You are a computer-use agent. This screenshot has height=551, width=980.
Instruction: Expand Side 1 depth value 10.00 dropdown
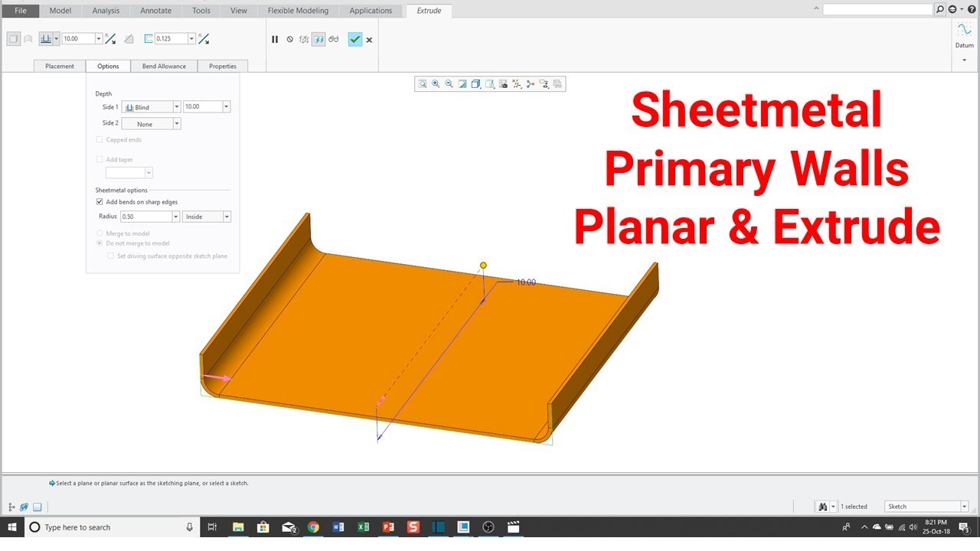[x=226, y=107]
